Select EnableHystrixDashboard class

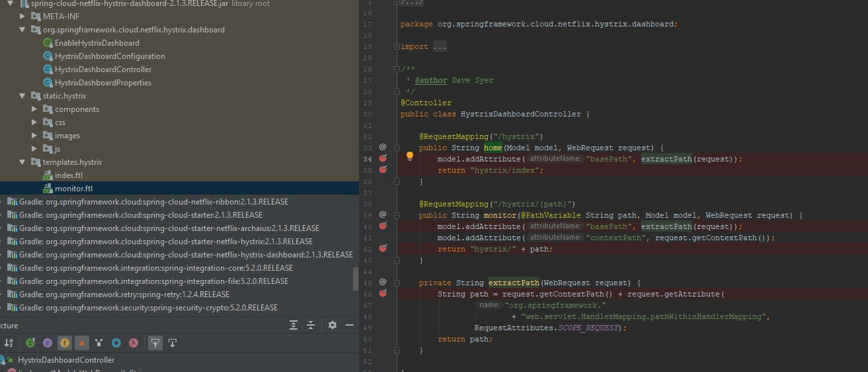(97, 43)
